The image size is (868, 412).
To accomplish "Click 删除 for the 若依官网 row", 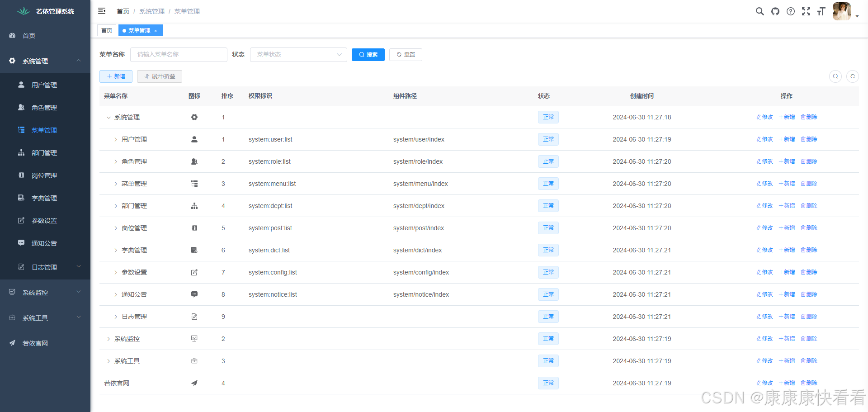I will (x=809, y=383).
